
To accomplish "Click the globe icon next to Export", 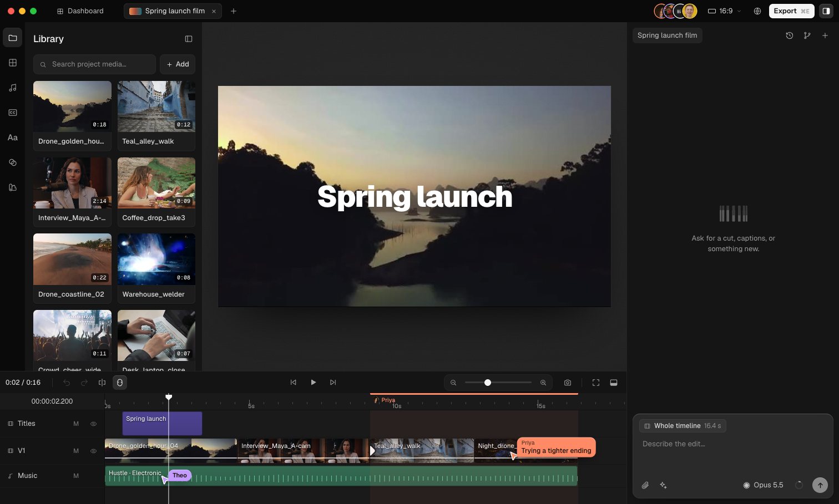I will point(757,11).
